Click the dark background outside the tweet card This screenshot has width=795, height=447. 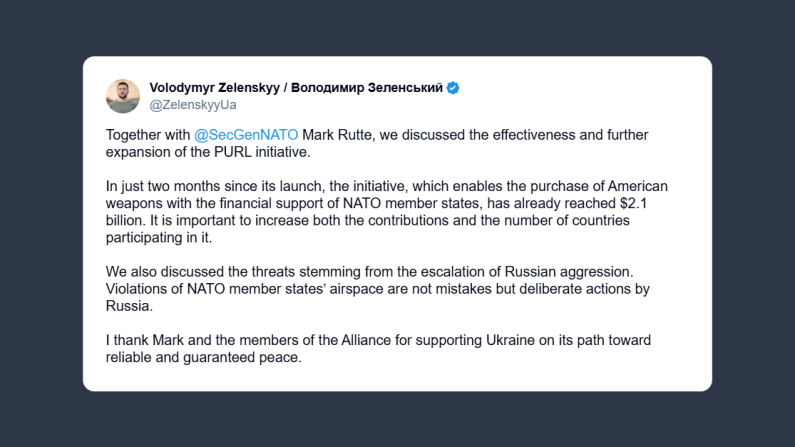pyautogui.click(x=40, y=400)
